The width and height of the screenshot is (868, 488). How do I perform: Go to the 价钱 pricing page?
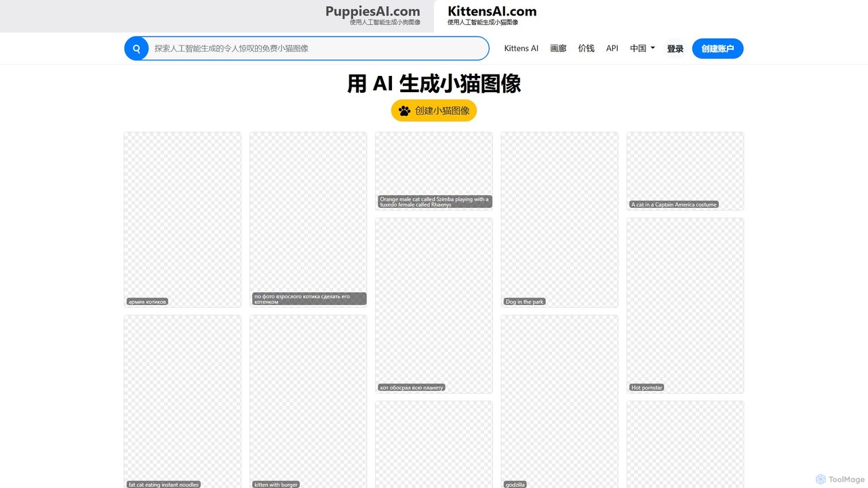point(586,49)
